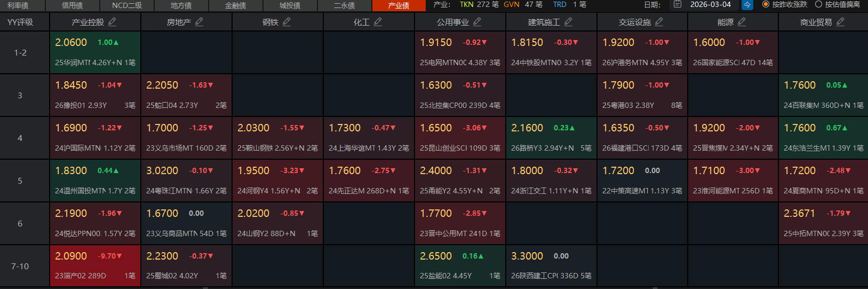
Task: Select the 25昆山创业SCP cell at 1.6500
Action: [x=460, y=138]
